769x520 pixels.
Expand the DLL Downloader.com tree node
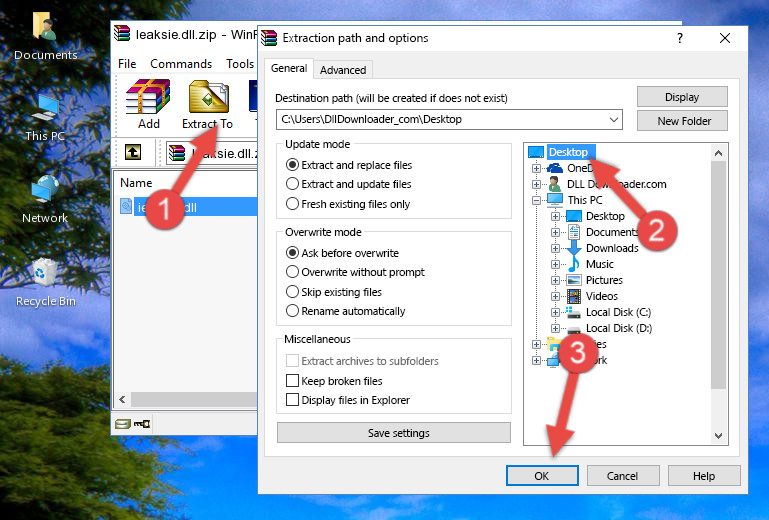point(536,184)
